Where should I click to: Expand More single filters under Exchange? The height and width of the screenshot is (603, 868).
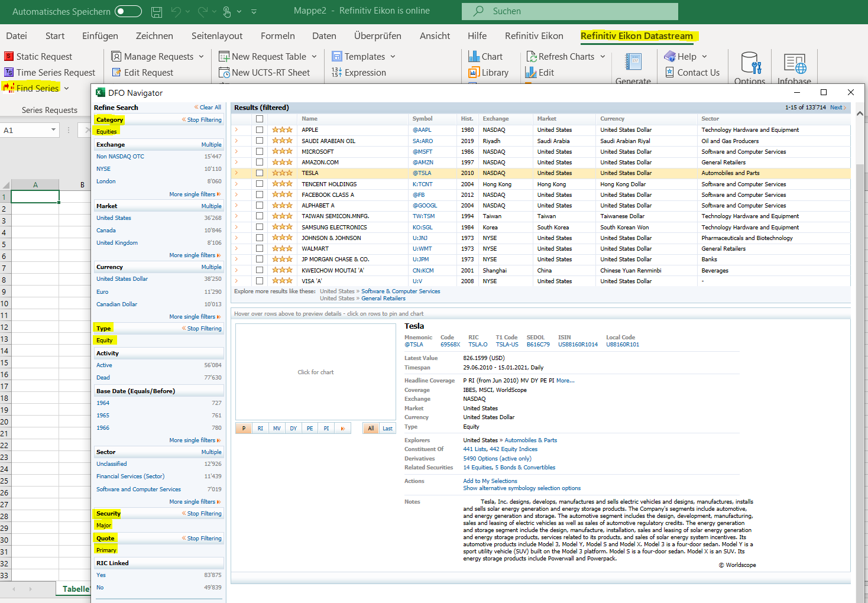(x=195, y=194)
